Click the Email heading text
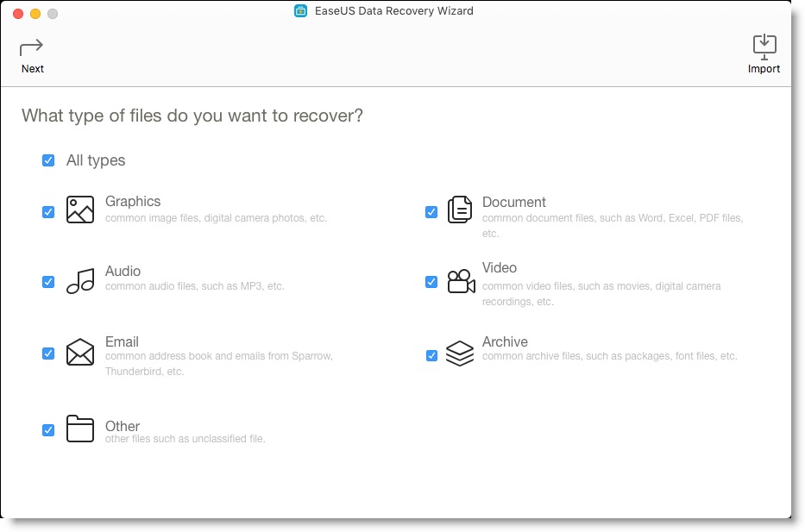The height and width of the screenshot is (532, 805). (x=122, y=341)
